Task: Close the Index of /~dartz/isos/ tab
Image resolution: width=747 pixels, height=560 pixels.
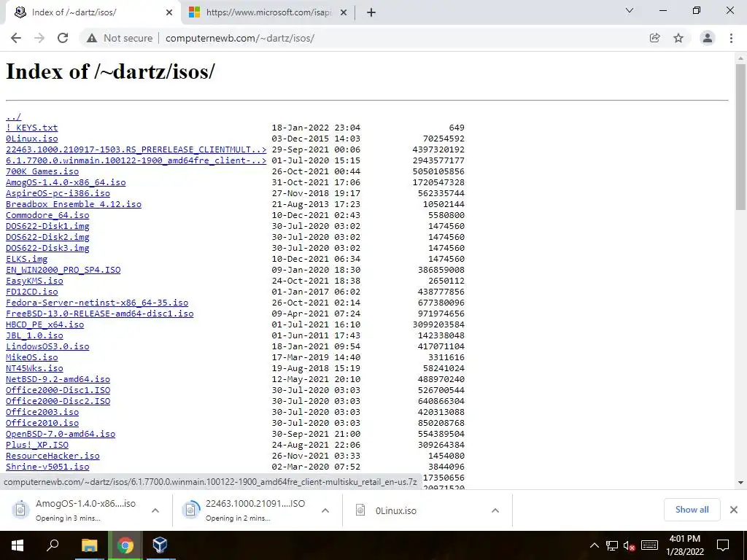Action: [x=169, y=12]
